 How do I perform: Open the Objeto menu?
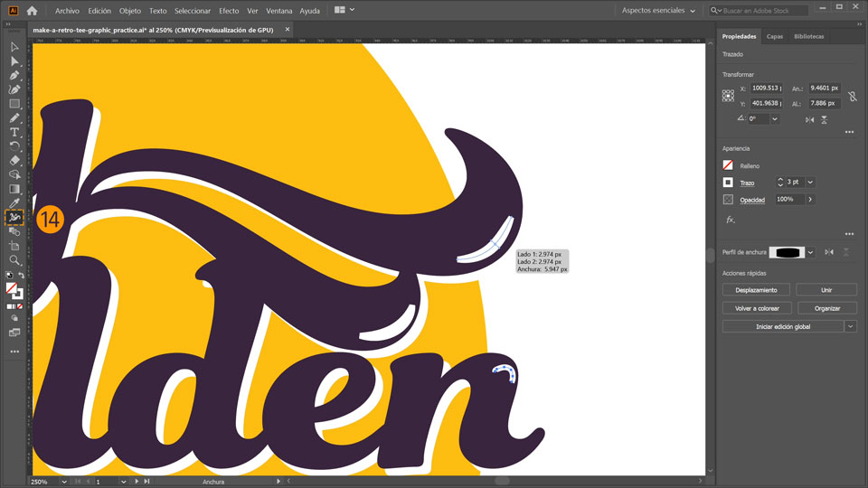130,11
